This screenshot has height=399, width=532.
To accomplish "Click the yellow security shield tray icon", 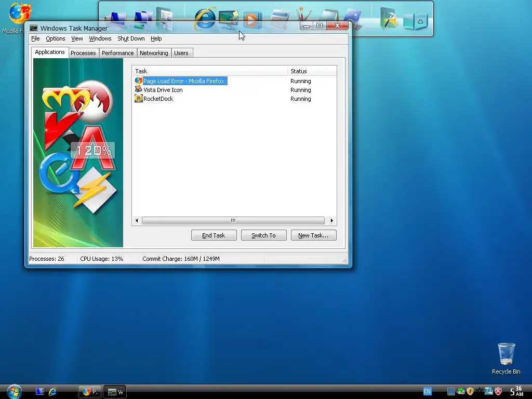I will pyautogui.click(x=470, y=391).
